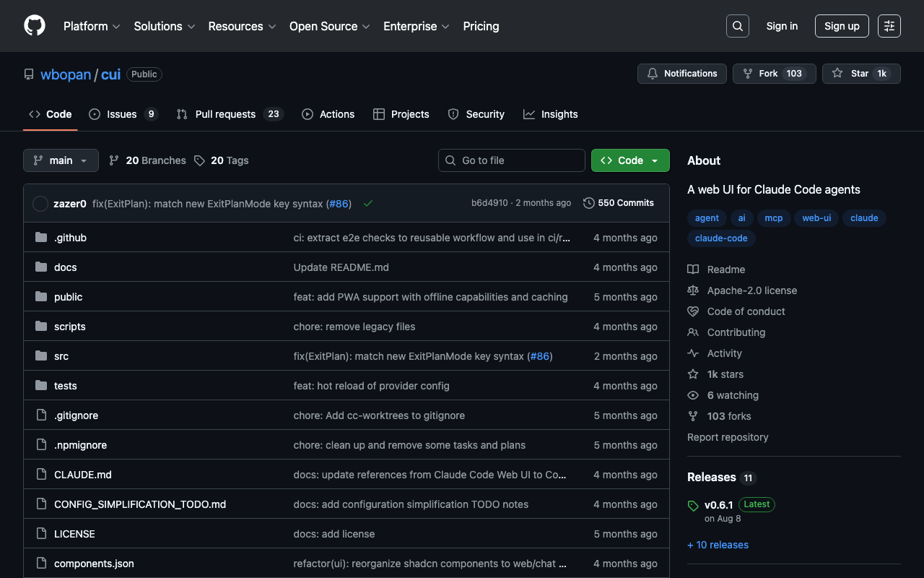Open the '+ 10 releases' link
924x578 pixels.
pyautogui.click(x=718, y=545)
